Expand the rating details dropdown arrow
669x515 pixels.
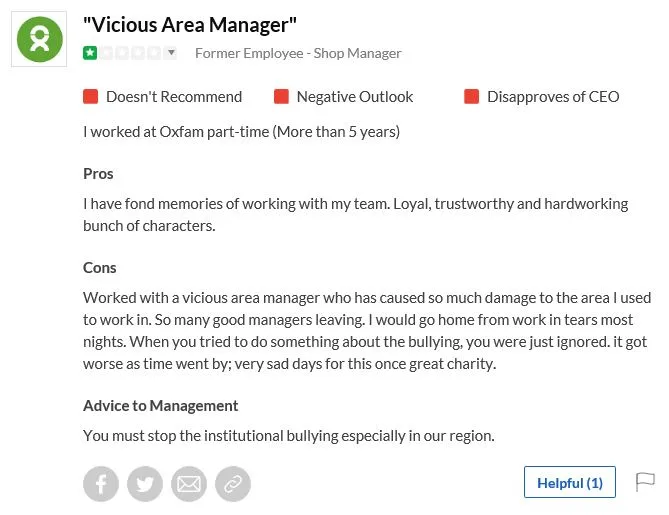point(171,53)
